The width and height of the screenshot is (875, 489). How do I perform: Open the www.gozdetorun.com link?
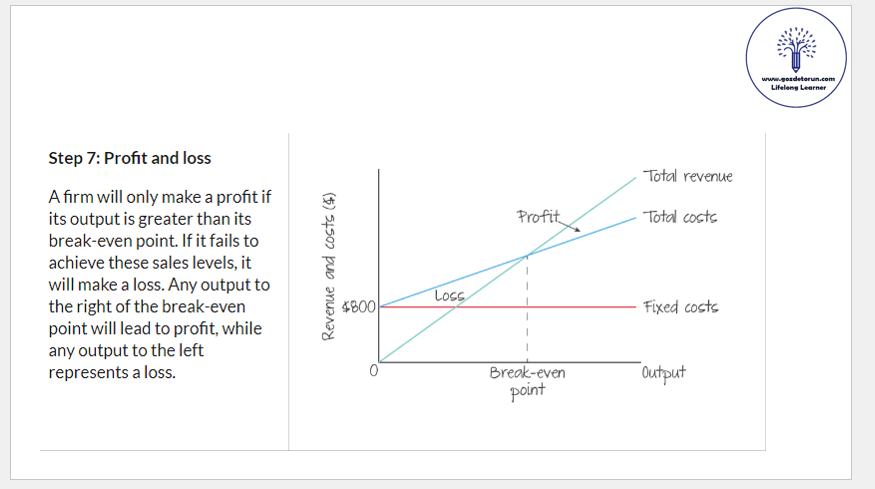(797, 79)
